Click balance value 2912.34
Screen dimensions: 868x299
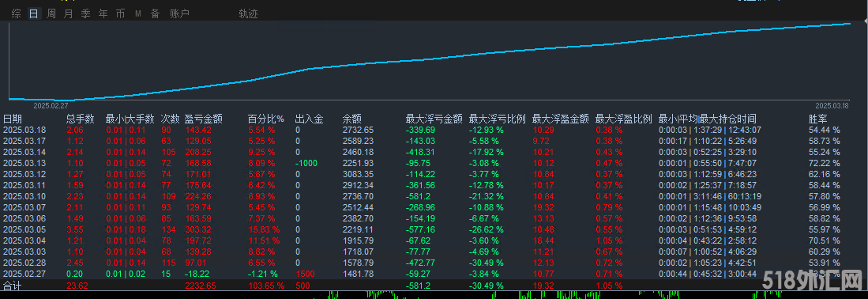coord(358,185)
